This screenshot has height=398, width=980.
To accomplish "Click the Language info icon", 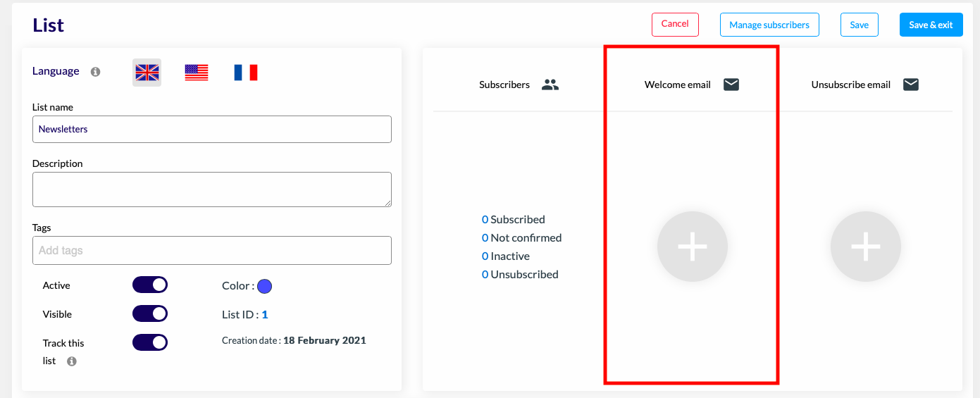I will [x=96, y=72].
